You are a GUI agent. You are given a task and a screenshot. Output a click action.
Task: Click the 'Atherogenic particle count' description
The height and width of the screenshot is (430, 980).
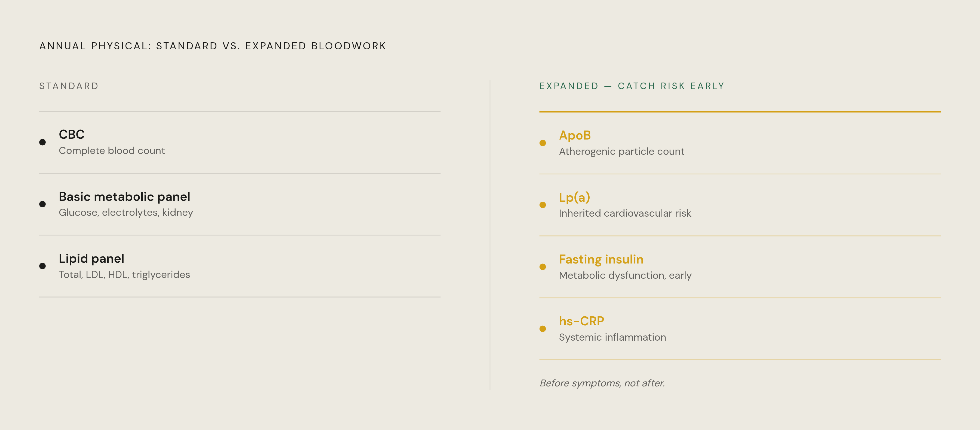pyautogui.click(x=622, y=152)
